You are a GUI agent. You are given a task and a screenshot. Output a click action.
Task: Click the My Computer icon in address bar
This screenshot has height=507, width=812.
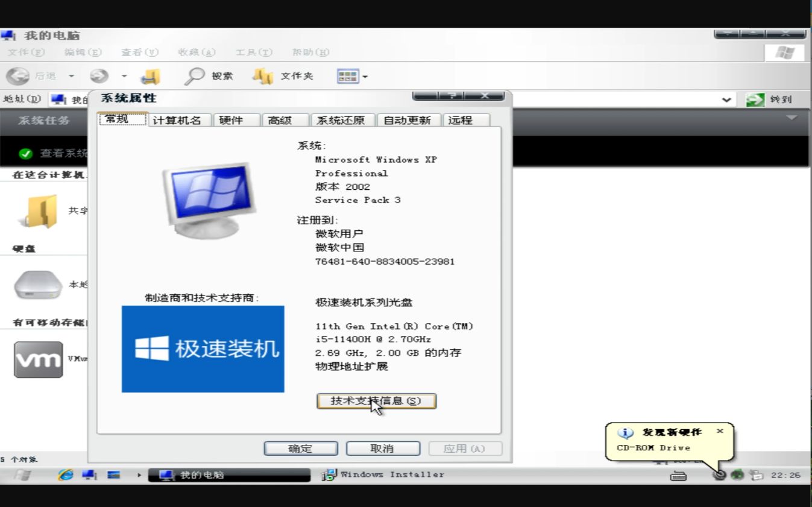58,99
